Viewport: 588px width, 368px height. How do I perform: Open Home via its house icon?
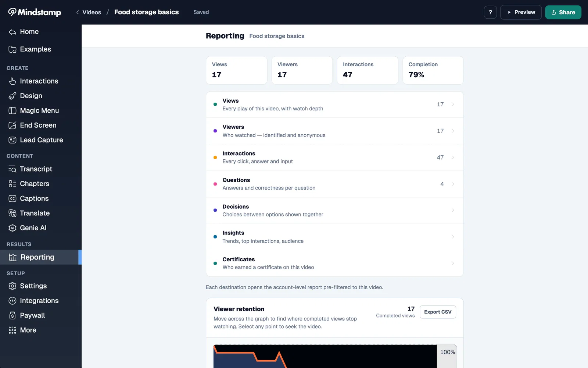12,32
